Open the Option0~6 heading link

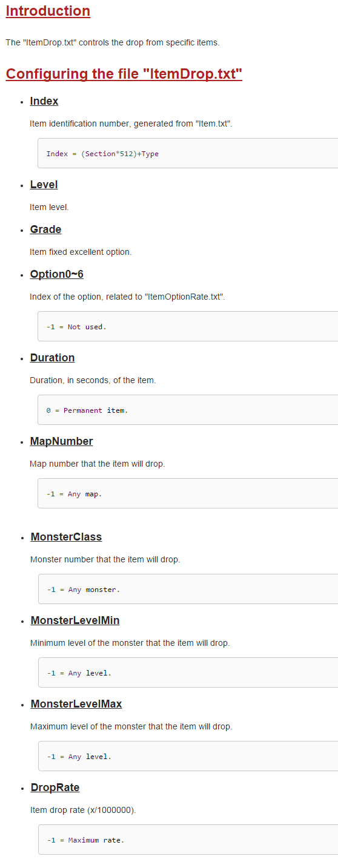pos(57,274)
